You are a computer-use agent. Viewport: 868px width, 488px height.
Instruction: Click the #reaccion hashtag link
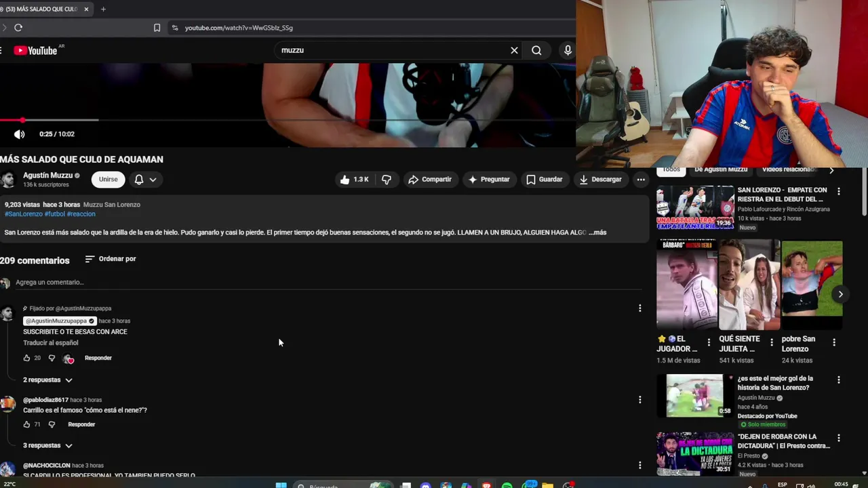click(81, 214)
